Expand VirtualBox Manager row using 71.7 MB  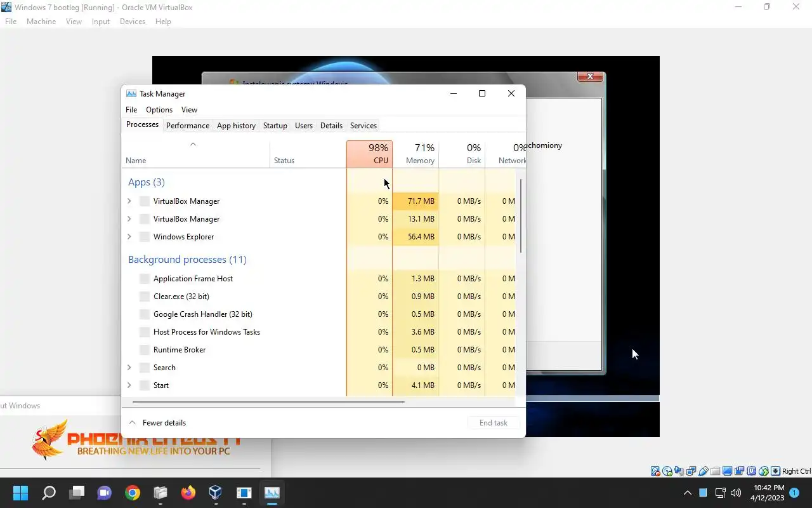129,201
